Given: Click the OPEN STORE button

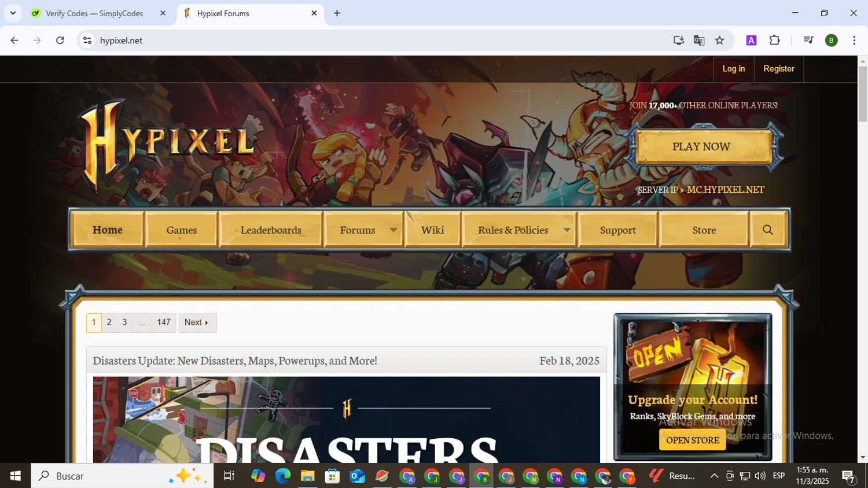Looking at the screenshot, I should 693,440.
